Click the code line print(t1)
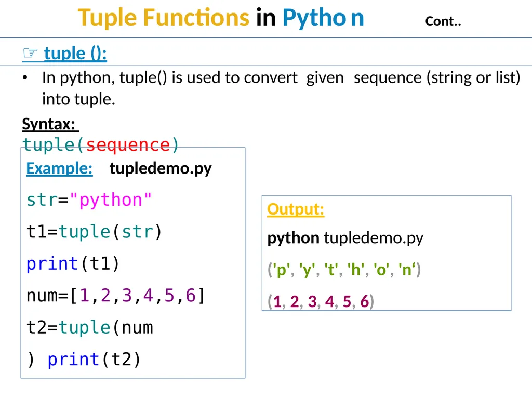 click(73, 263)
